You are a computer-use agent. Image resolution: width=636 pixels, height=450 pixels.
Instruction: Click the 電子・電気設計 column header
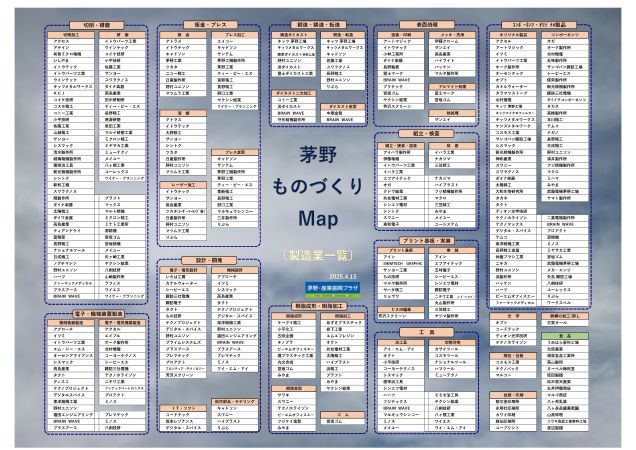(183, 270)
